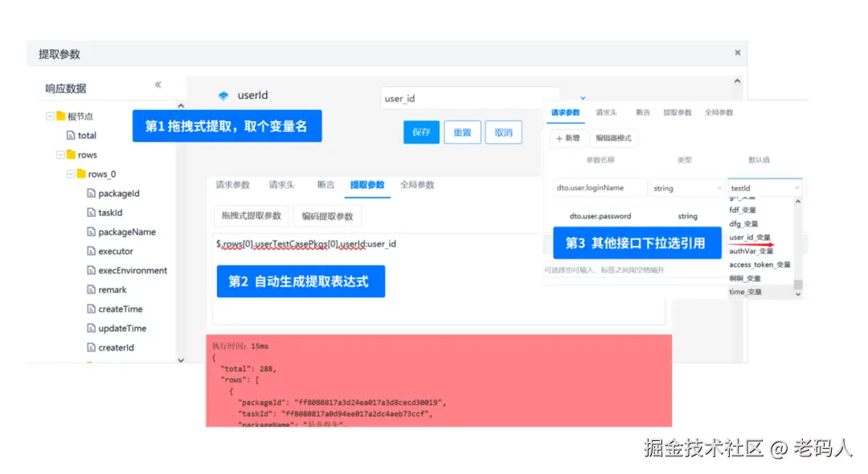
Task: Click the 取消 cancel button
Action: pyautogui.click(x=504, y=132)
